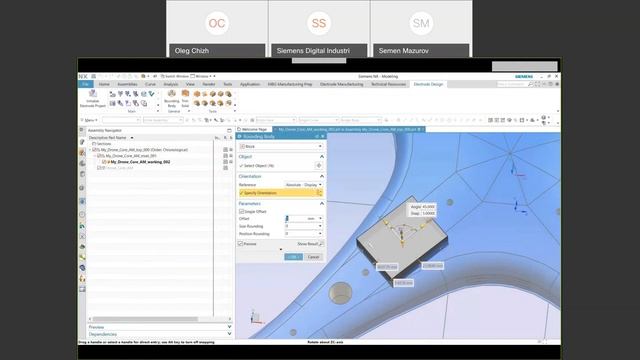
Task: Click the Angle value field in viewport
Action: pos(429,207)
